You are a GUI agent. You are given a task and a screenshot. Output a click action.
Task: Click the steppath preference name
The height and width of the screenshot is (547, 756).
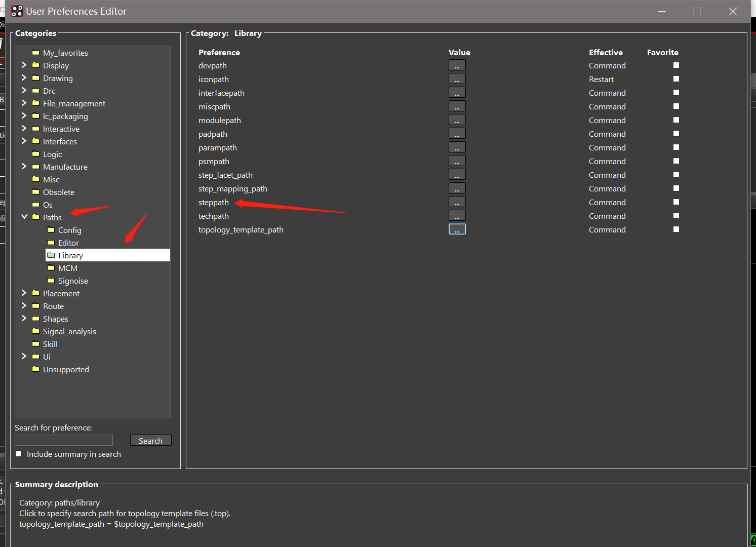(214, 202)
